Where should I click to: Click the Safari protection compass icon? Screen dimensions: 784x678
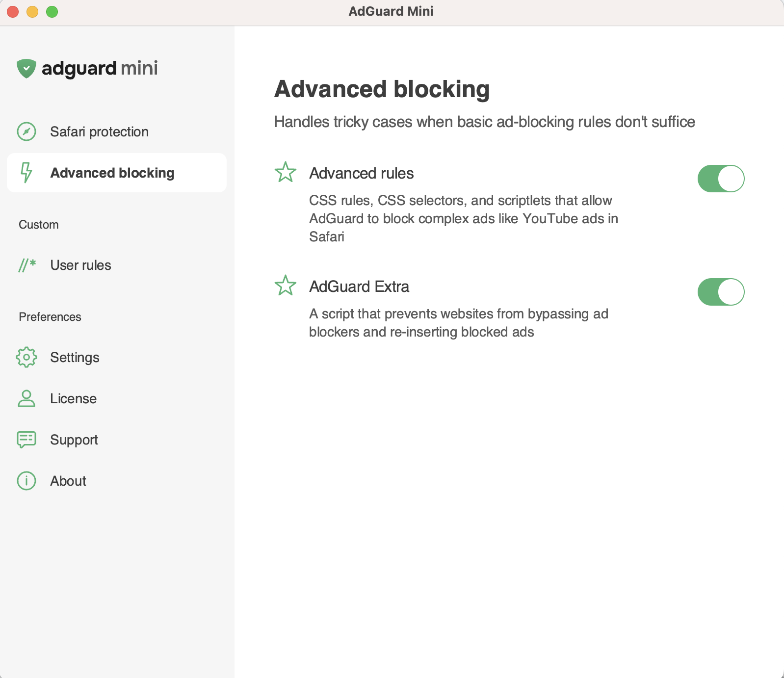click(x=26, y=131)
